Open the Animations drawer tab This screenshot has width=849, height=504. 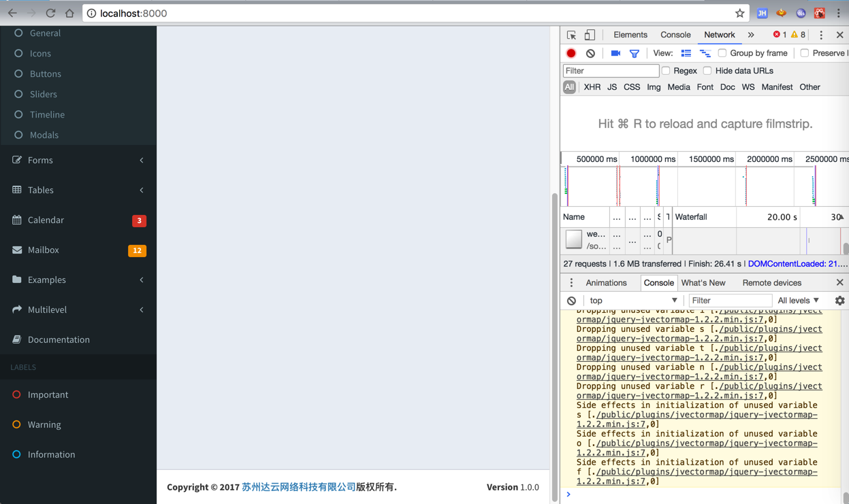(x=606, y=283)
